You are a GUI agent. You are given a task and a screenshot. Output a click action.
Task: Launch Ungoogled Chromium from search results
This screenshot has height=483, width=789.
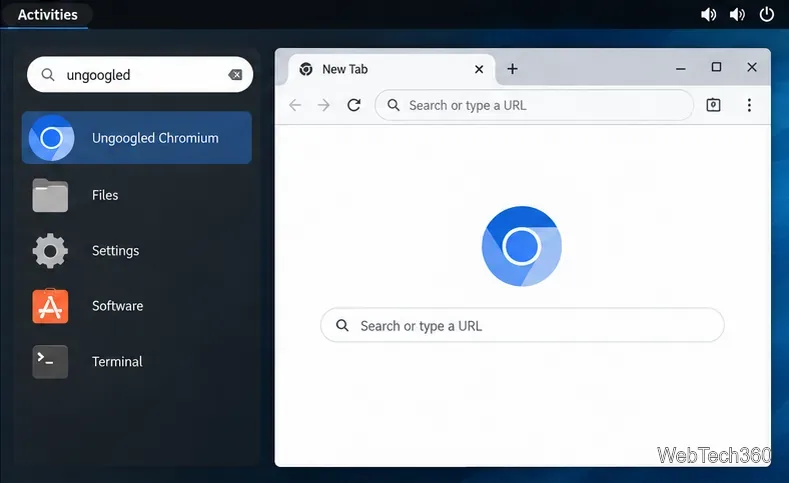(137, 138)
